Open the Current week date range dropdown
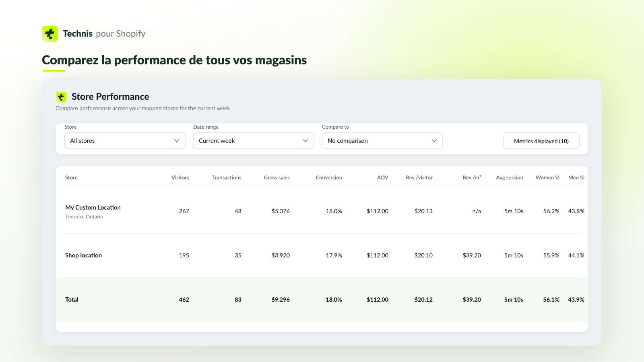 pyautogui.click(x=254, y=141)
